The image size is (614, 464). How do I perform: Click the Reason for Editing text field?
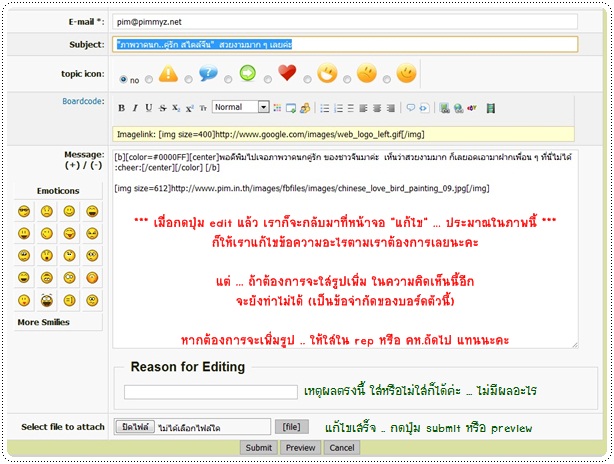coord(210,392)
